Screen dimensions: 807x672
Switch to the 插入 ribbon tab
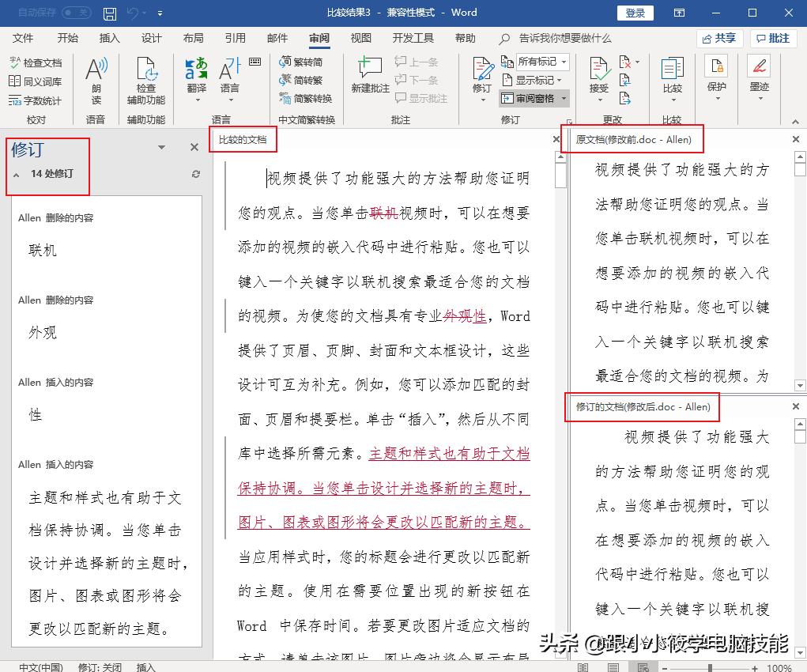pos(109,38)
